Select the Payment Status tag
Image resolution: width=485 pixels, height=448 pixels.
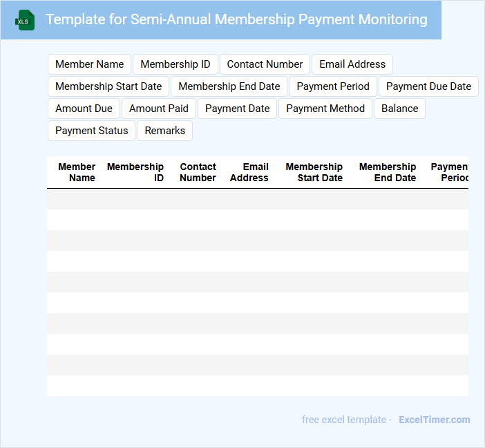(92, 131)
